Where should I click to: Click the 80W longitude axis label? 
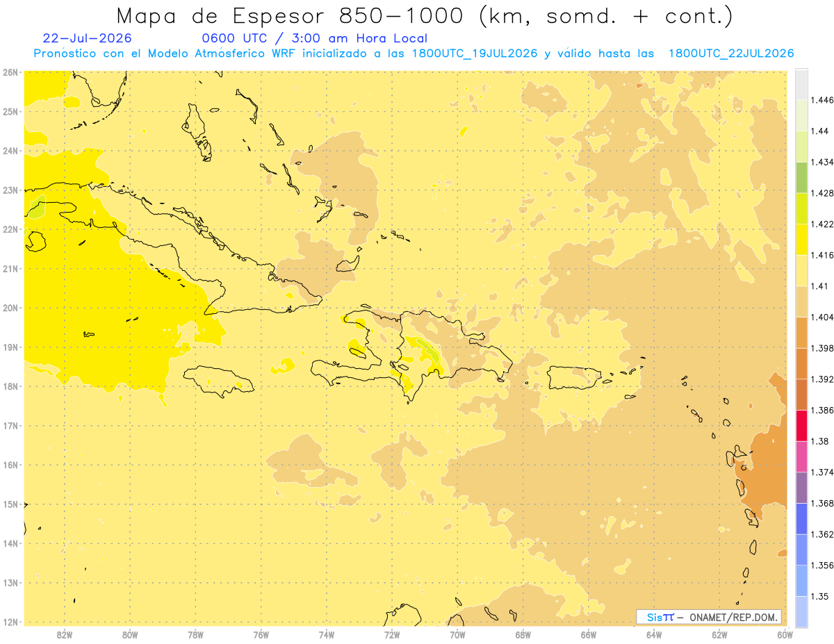(130, 634)
